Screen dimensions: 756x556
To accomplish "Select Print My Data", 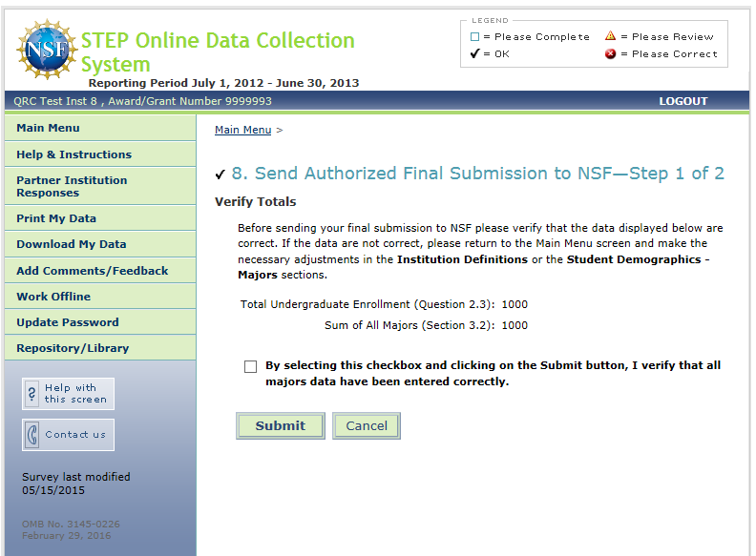I will point(100,218).
